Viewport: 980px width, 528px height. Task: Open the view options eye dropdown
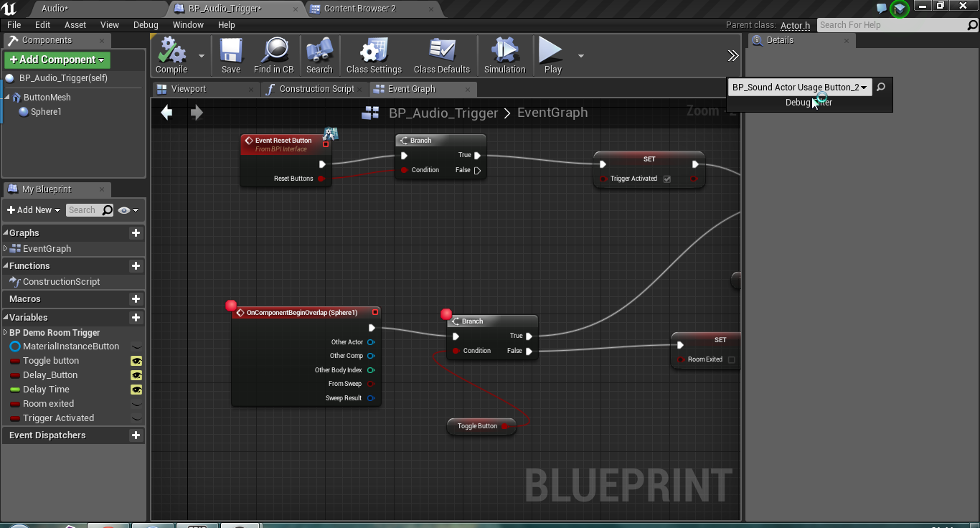tap(128, 210)
